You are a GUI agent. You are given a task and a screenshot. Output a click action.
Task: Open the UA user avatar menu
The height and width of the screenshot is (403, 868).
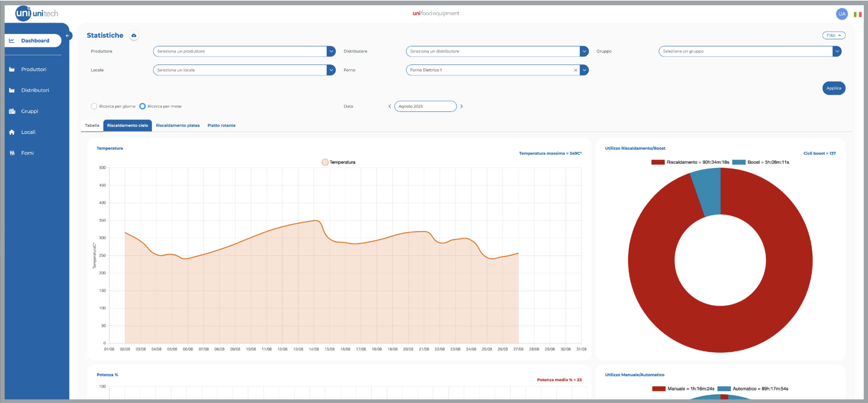point(842,14)
